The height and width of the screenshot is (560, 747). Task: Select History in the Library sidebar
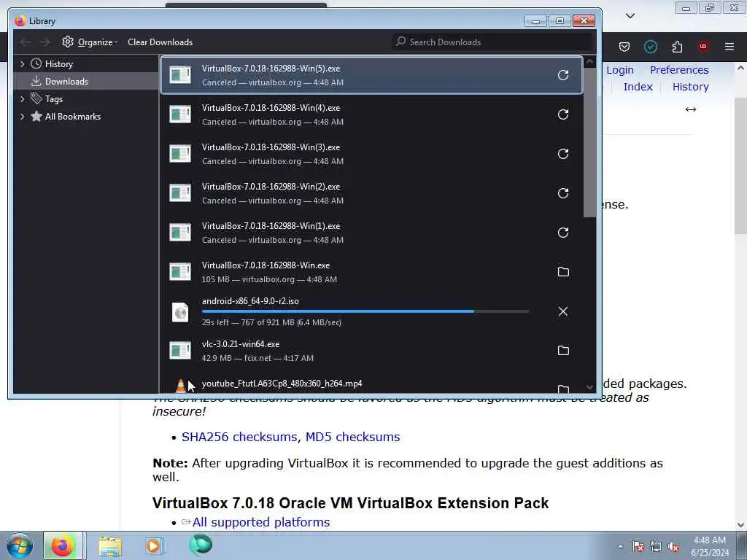[x=58, y=64]
